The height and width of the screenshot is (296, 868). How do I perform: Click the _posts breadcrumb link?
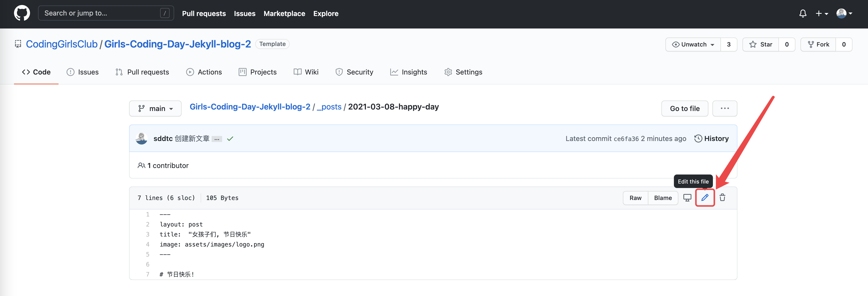coord(329,107)
